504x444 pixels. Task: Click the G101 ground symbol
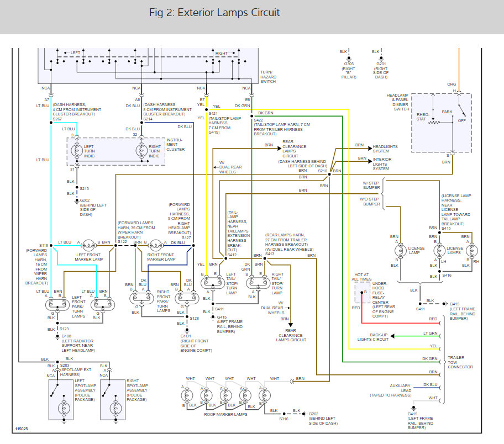coord(187,330)
